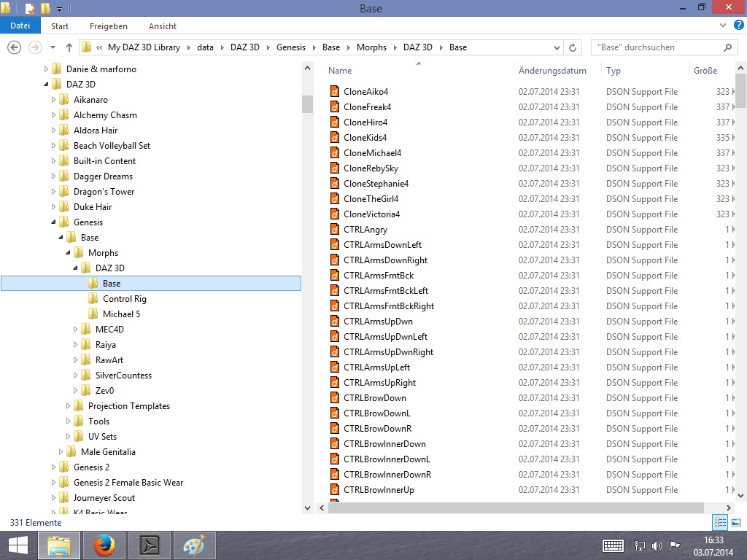Go up one folder level
Viewport: 747px width, 560px height.
[69, 47]
